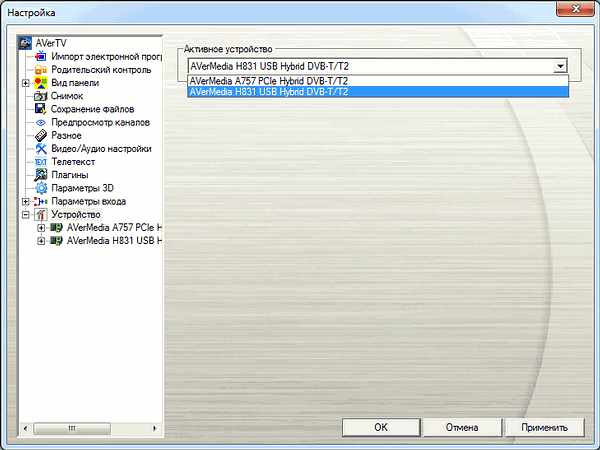
Task: Select AVerMedia A757 PCIe tree label
Action: [114, 228]
